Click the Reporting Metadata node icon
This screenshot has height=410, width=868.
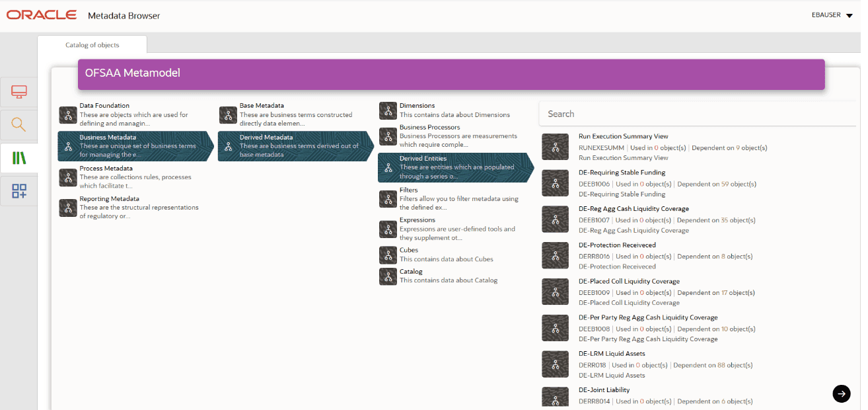(68, 208)
